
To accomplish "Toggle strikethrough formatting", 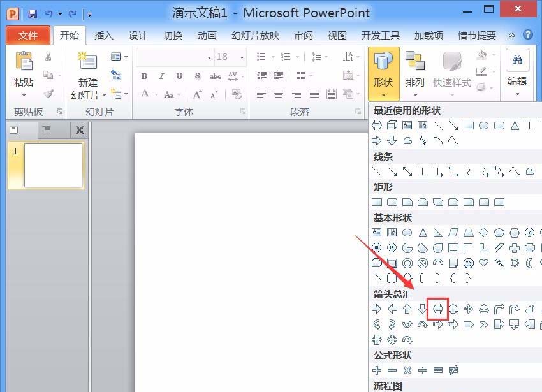I will click(x=216, y=76).
